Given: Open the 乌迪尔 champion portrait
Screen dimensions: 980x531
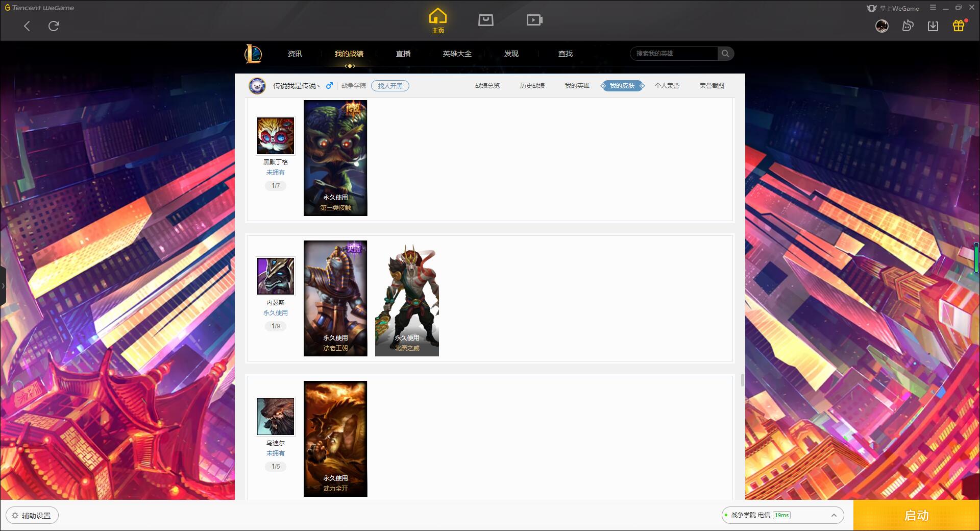Looking at the screenshot, I should [276, 417].
